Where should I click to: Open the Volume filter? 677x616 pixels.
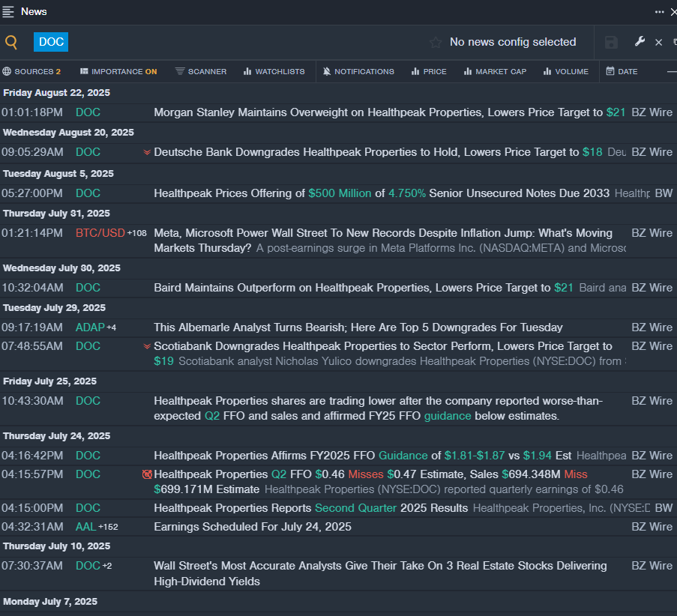click(565, 72)
